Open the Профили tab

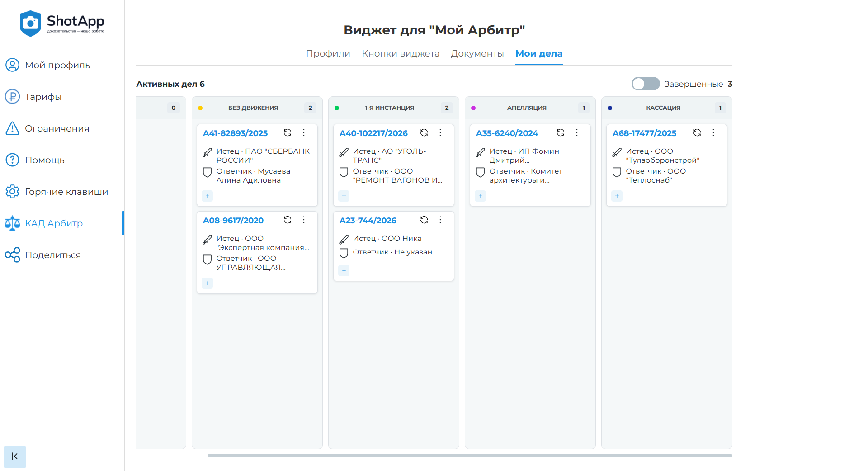tap(328, 53)
